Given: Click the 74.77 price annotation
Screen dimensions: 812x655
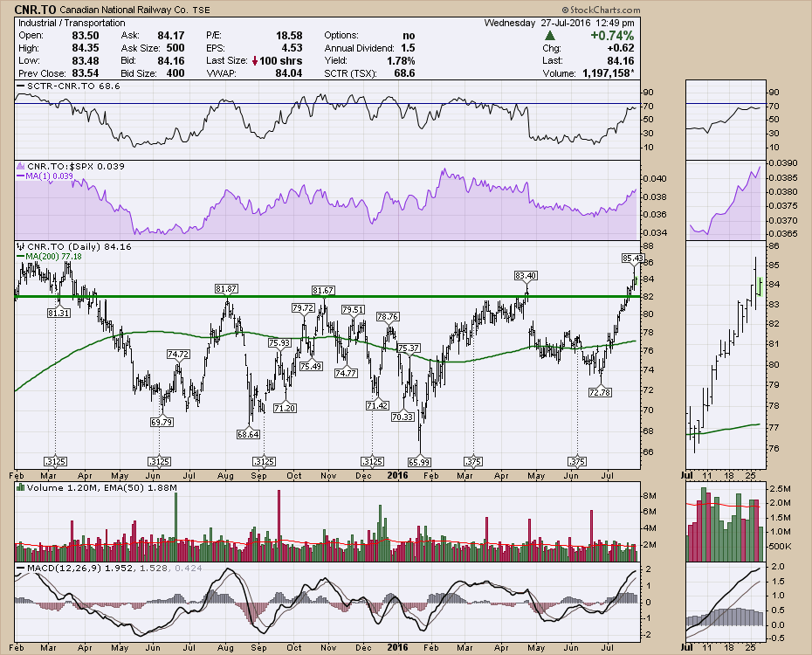Looking at the screenshot, I should pyautogui.click(x=346, y=372).
